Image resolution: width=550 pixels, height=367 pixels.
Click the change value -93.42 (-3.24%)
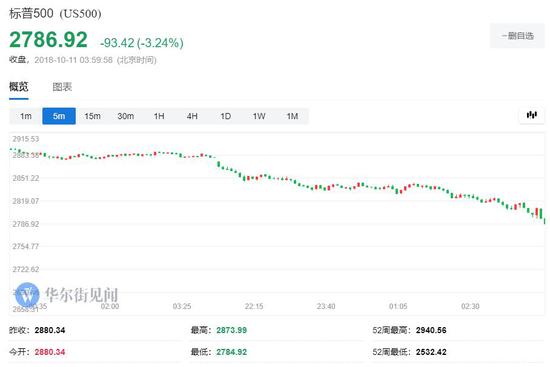tap(142, 43)
